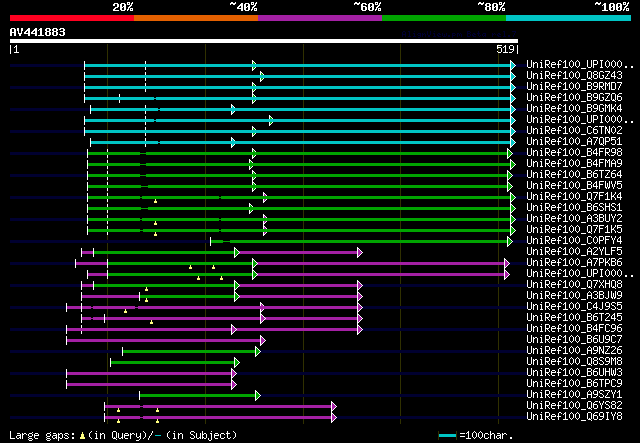Click the cyan alignment bar for Q8GZ43
Image resolution: width=640 pixels, height=443 pixels.
click(x=300, y=76)
